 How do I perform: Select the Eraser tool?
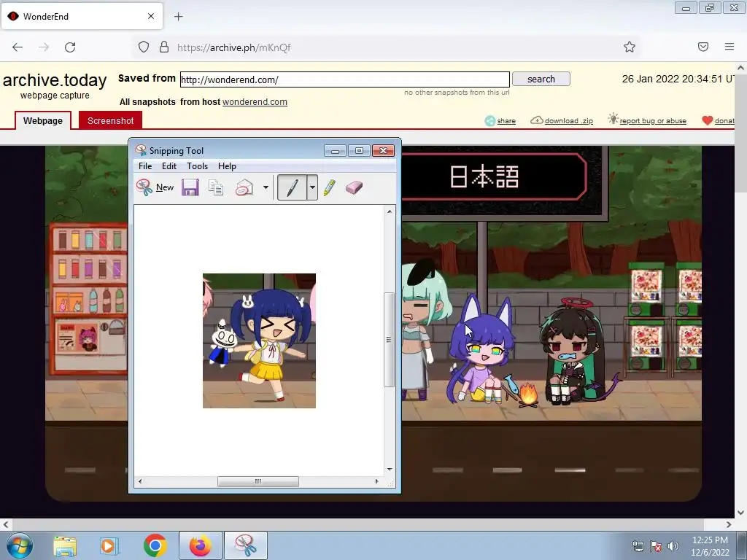pyautogui.click(x=354, y=187)
